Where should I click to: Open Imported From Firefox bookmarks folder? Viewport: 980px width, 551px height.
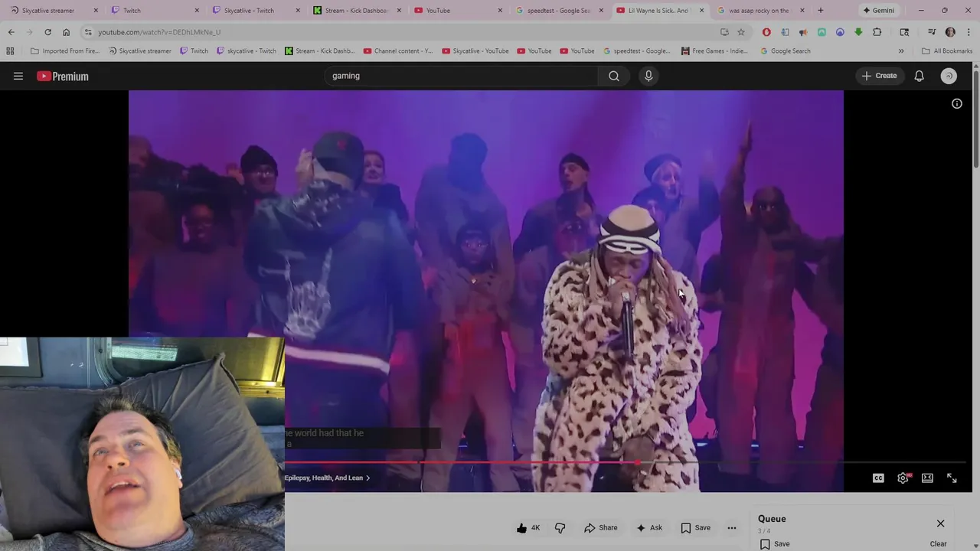(x=64, y=51)
